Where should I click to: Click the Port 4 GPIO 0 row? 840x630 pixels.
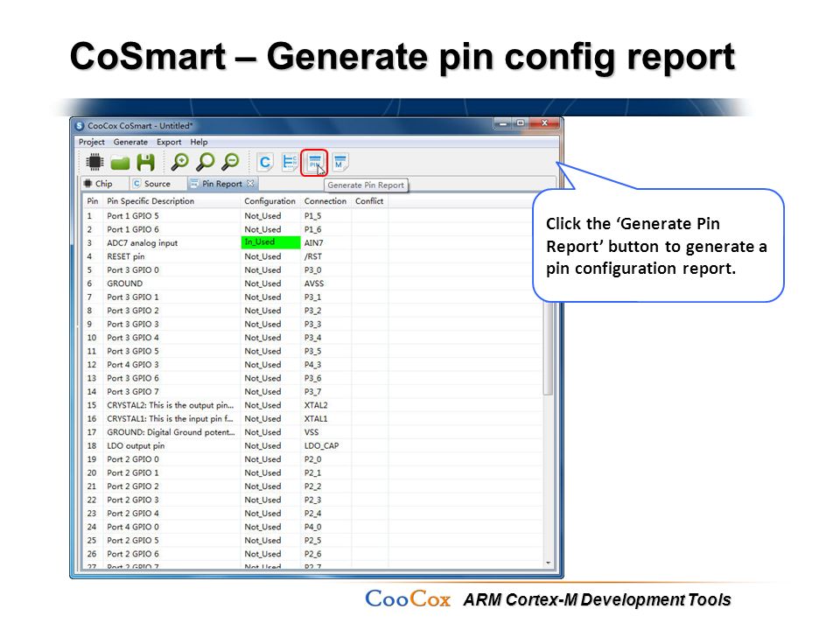click(312, 527)
